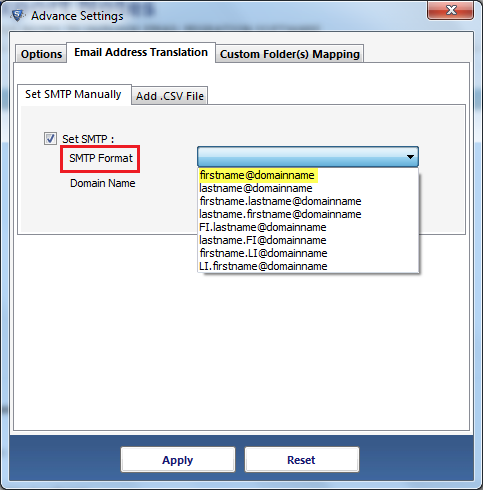Click the Advance Settings window title
This screenshot has height=490, width=483.
(77, 16)
